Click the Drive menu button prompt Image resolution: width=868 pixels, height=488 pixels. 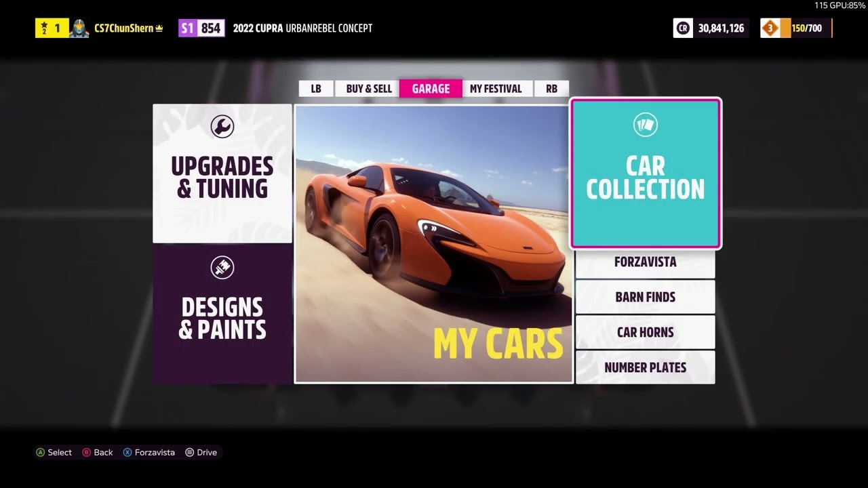[201, 452]
